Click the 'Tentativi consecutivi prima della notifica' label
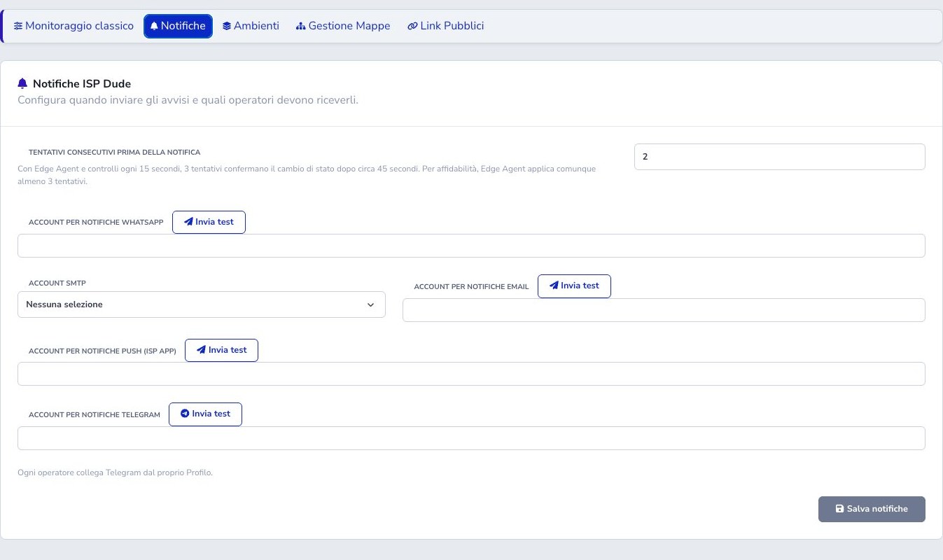 coord(115,153)
